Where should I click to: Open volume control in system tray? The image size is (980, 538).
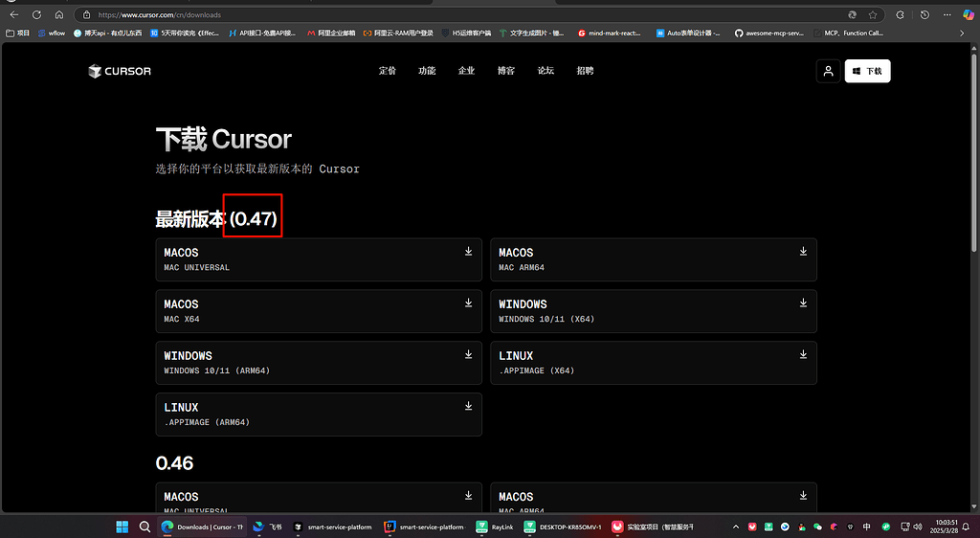point(918,527)
